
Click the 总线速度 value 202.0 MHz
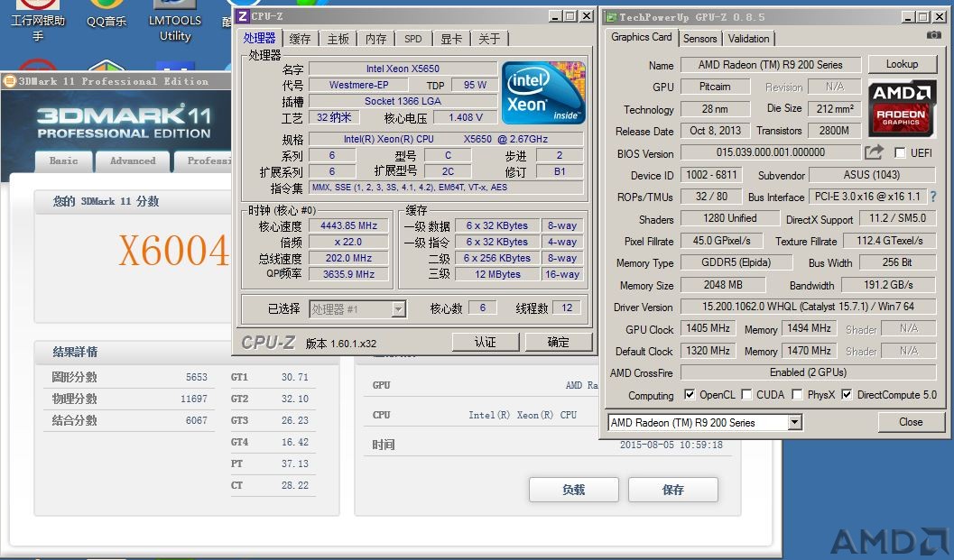tap(348, 258)
